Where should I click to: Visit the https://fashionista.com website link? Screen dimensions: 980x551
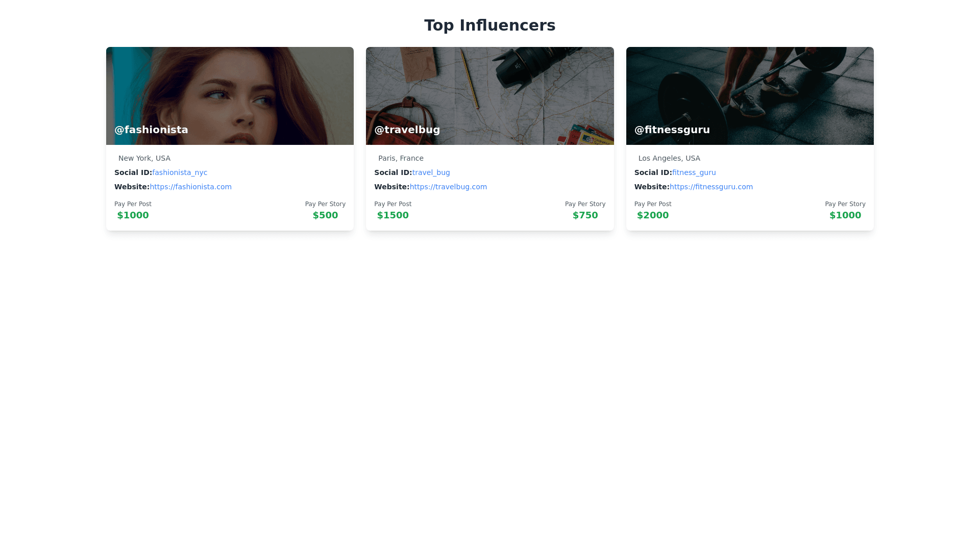(190, 187)
